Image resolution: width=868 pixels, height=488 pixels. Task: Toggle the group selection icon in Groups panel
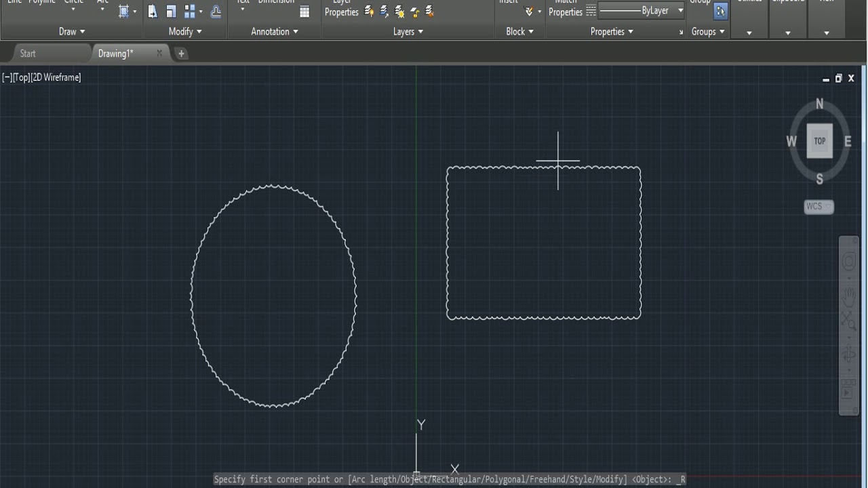[720, 11]
